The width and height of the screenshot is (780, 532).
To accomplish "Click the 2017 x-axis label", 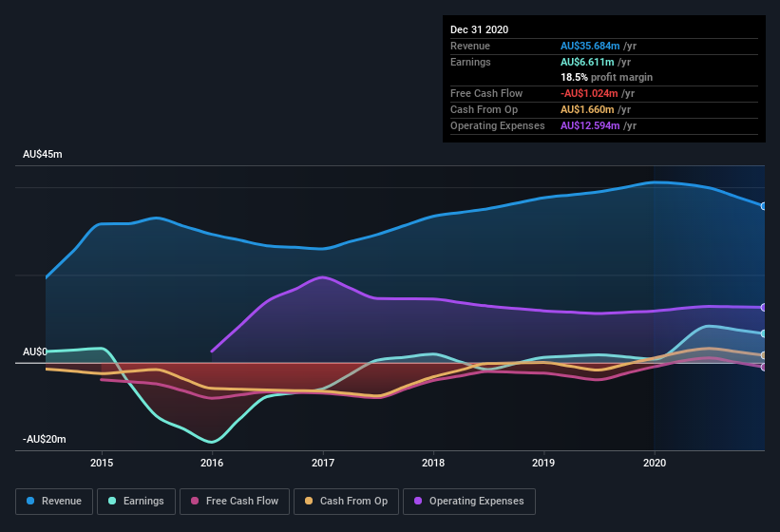I will [x=323, y=463].
